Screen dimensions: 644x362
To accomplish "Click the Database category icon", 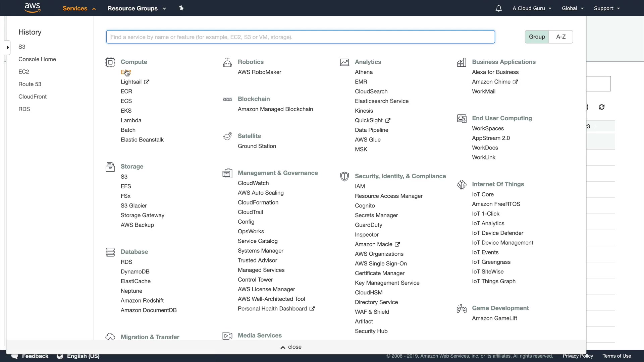I will click(x=110, y=252).
